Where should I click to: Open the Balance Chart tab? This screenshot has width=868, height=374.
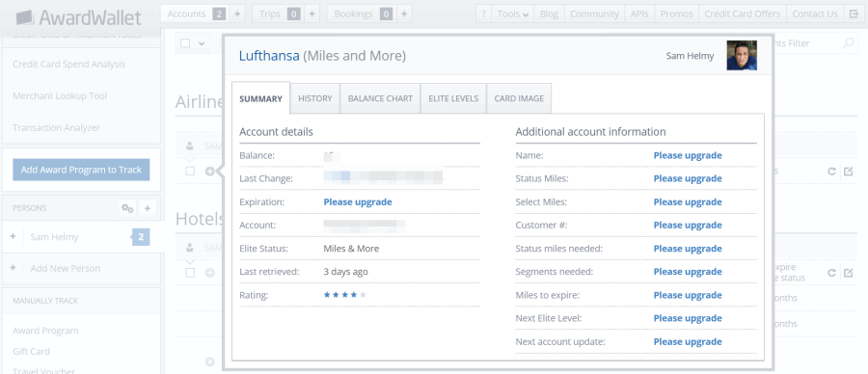point(380,98)
